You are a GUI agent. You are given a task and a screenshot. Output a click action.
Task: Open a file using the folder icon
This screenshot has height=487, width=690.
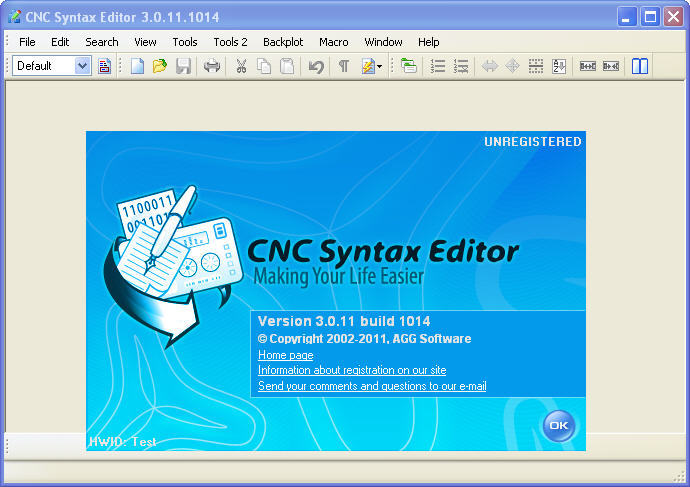coord(160,66)
